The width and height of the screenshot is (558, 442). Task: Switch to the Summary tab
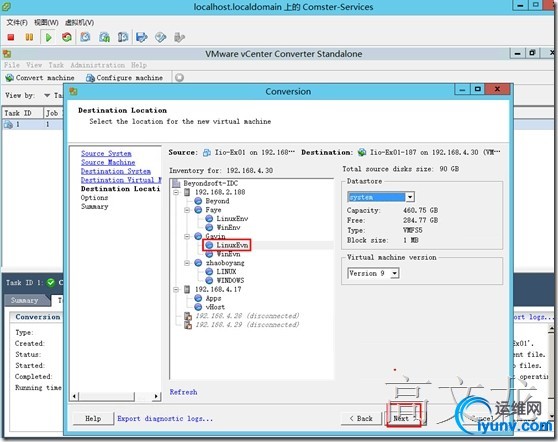[25, 300]
